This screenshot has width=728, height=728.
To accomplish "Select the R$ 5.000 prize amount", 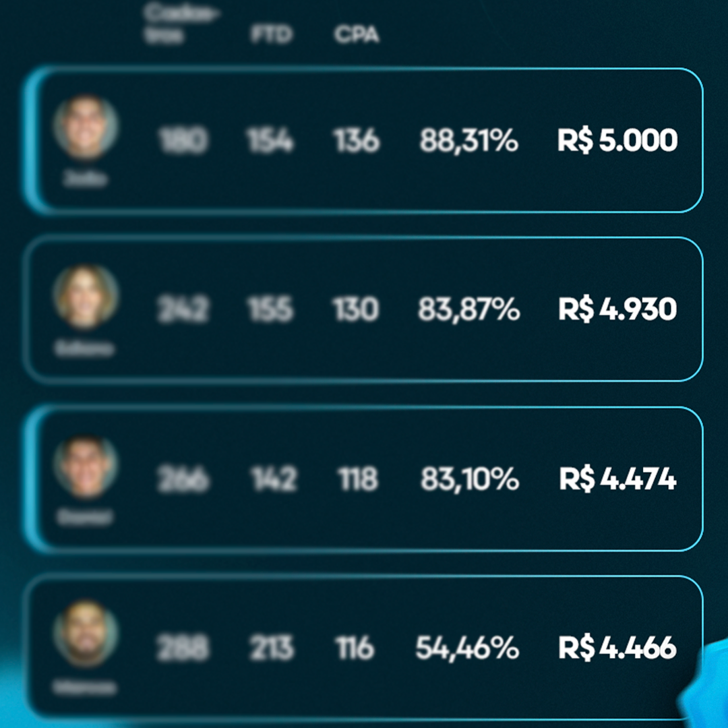I will [x=617, y=141].
